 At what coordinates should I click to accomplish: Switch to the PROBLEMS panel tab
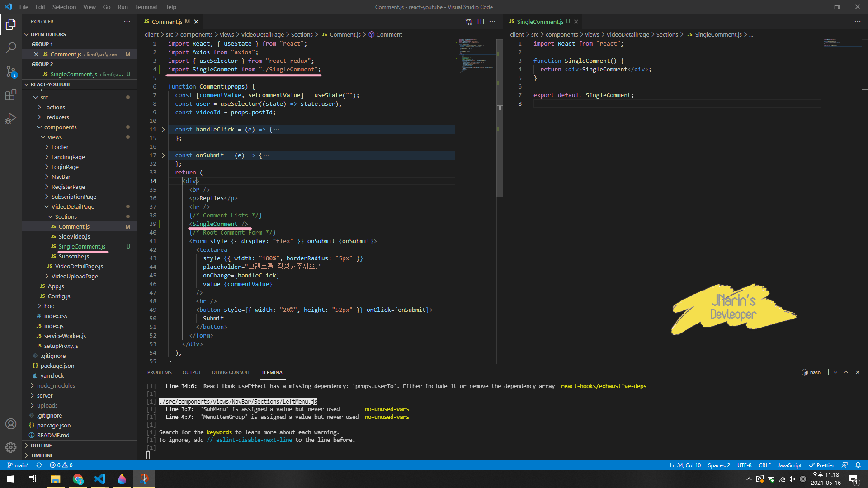tap(159, 372)
